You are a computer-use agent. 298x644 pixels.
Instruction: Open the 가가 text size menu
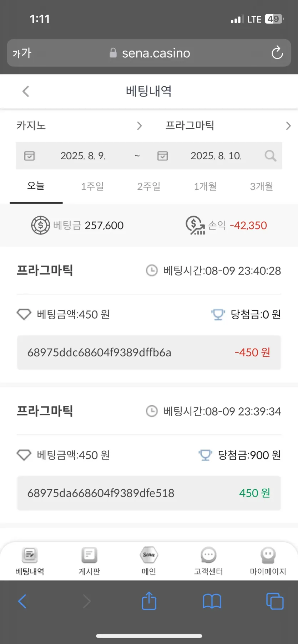[x=22, y=53]
